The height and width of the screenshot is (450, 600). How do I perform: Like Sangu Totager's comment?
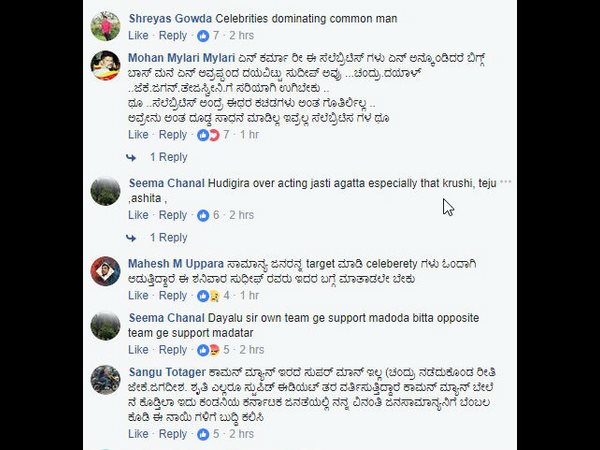point(139,434)
